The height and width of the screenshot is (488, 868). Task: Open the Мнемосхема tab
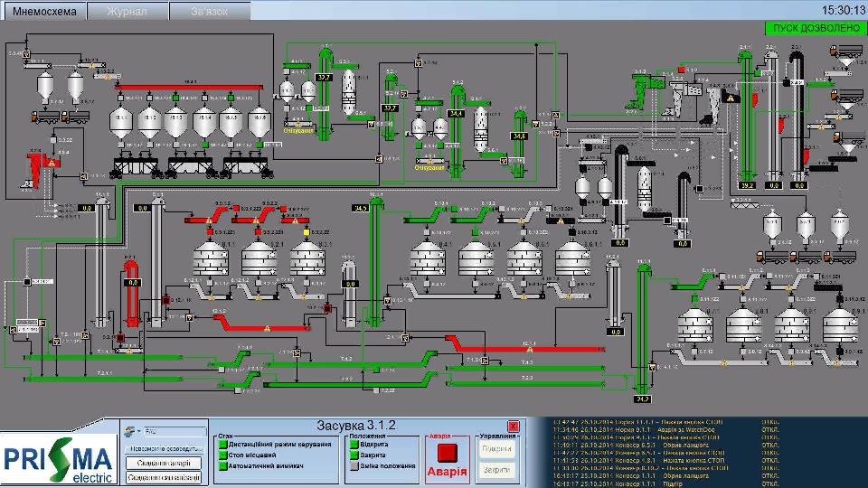coord(44,11)
